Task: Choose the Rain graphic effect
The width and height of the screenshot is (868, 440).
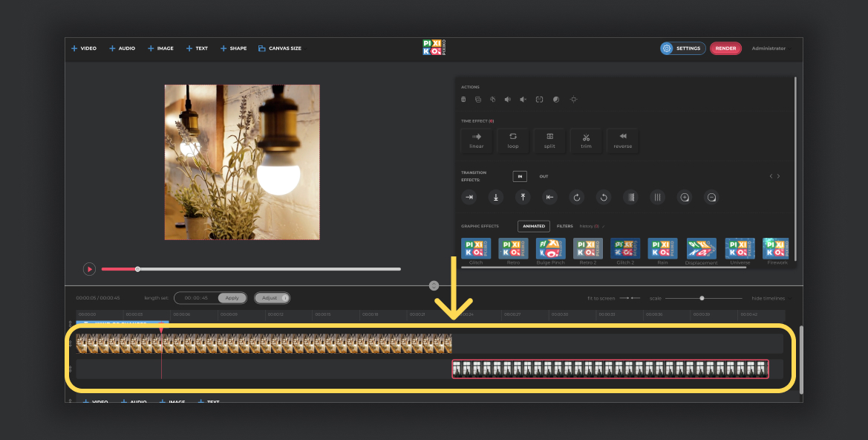Action: point(662,251)
